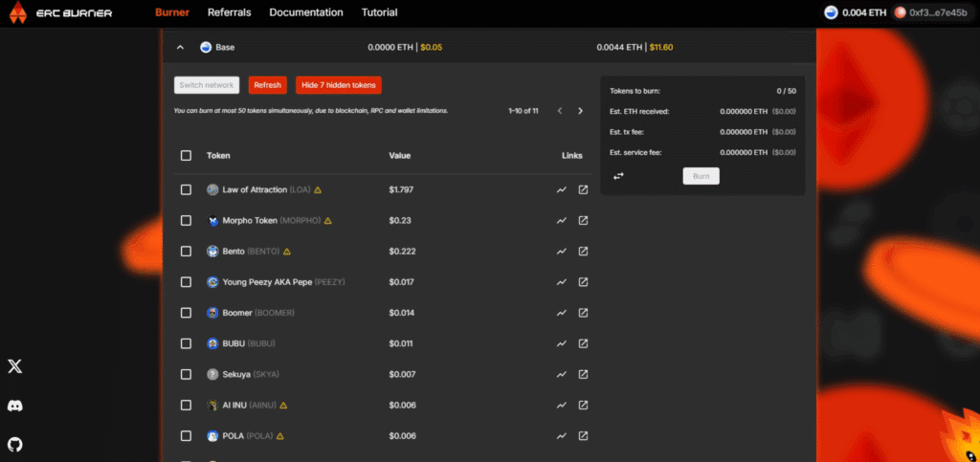This screenshot has width=980, height=462.
Task: Check the Law of Attraction token checkbox
Action: coord(186,189)
